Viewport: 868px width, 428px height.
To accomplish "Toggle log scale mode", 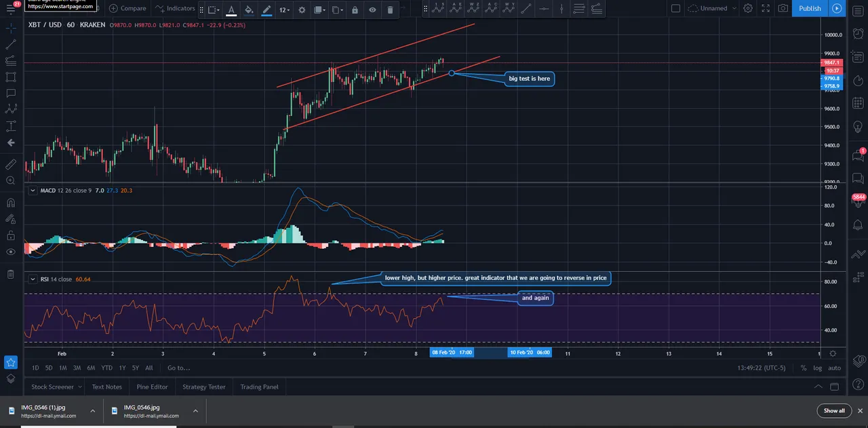I will (x=818, y=368).
